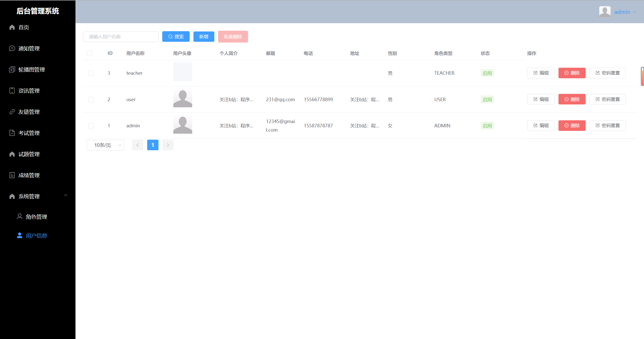The height and width of the screenshot is (339, 644).
Task: Click the blue 新增 button
Action: click(x=204, y=37)
